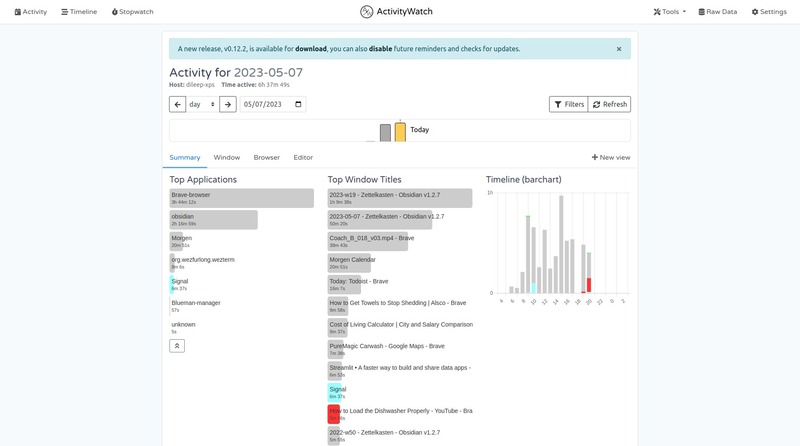Click the Morgen application entry
This screenshot has height=446, width=800.
pyautogui.click(x=181, y=241)
